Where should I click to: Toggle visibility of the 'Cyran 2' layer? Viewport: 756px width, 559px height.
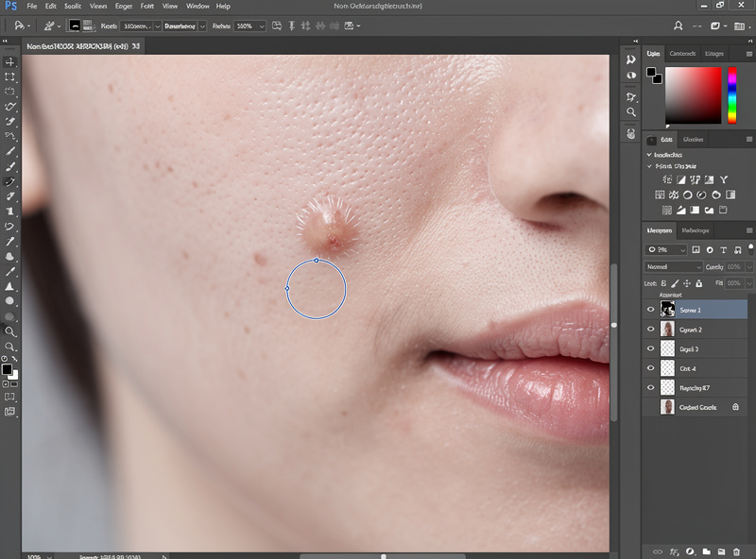click(650, 330)
